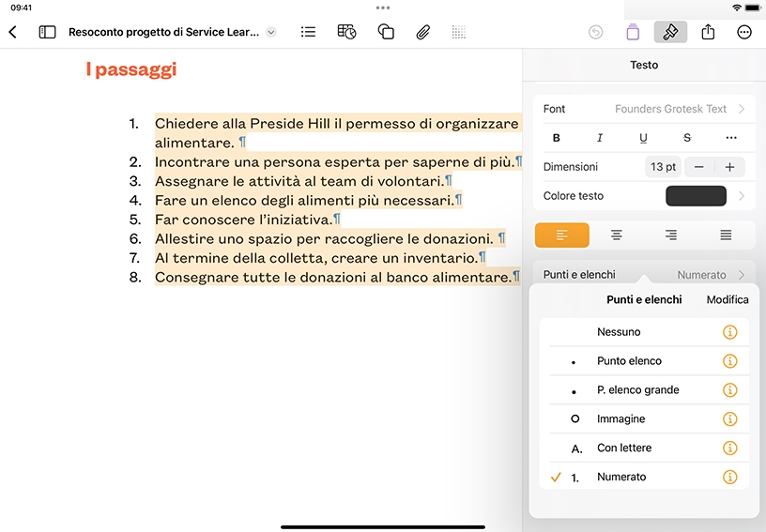Tap the undo arrow icon
The width and height of the screenshot is (766, 532).
tap(595, 32)
